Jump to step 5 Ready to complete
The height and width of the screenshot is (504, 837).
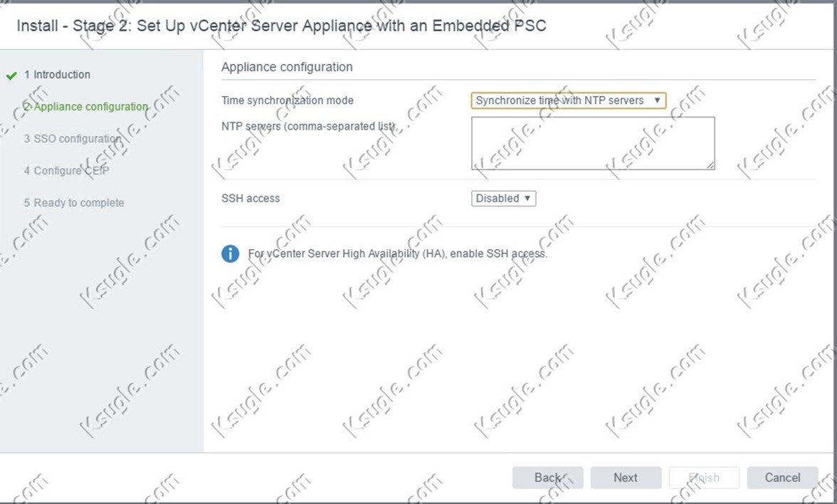tap(74, 203)
